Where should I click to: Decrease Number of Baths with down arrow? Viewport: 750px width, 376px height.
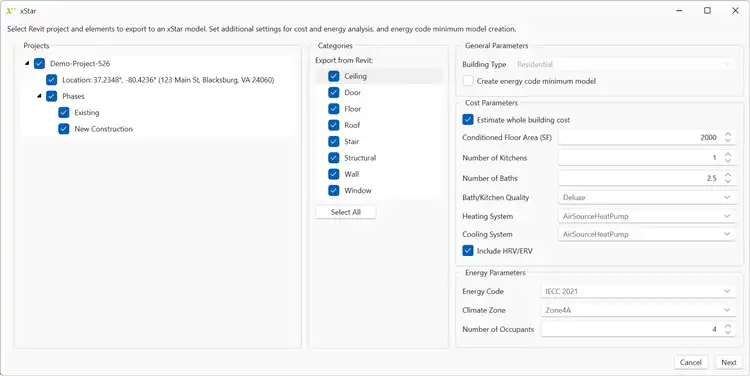pyautogui.click(x=728, y=181)
